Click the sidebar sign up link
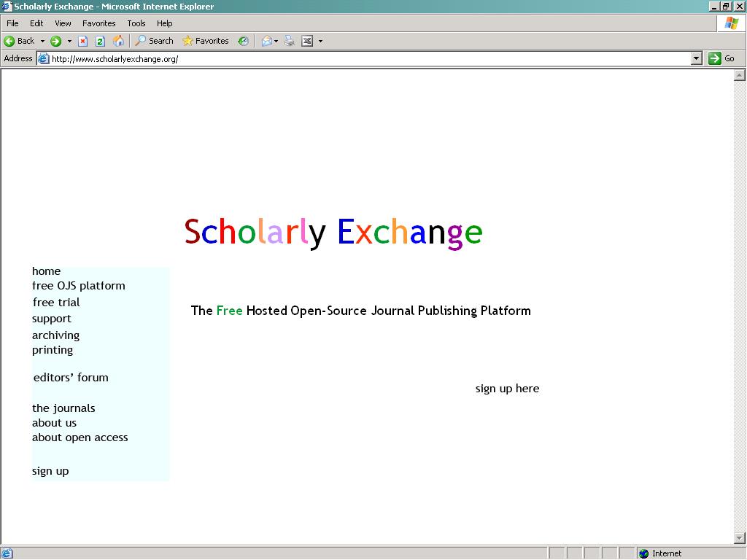747x560 pixels. pos(50,471)
